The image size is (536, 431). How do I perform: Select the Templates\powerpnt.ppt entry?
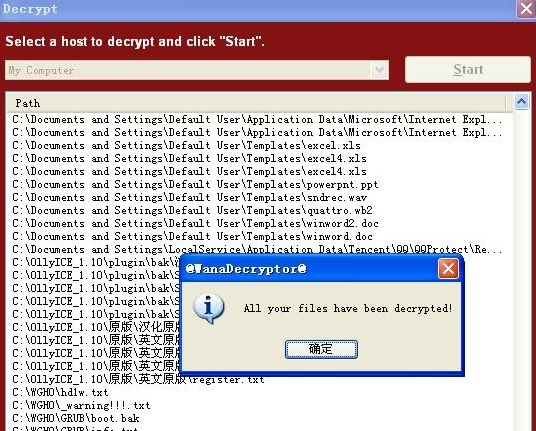[195, 185]
